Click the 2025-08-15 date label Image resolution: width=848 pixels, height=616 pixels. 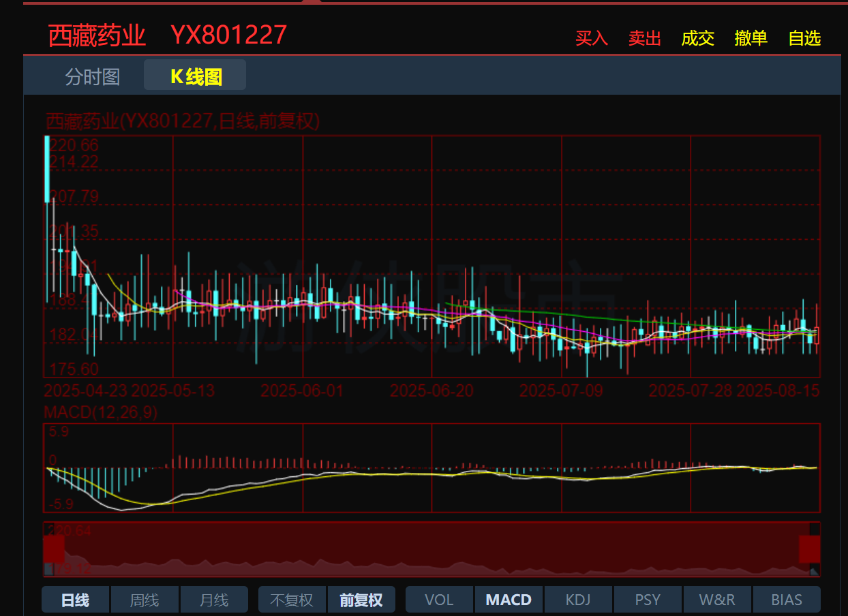778,391
